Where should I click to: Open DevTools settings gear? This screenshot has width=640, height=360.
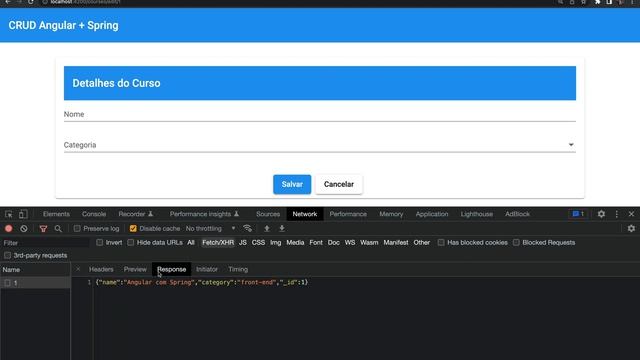(x=601, y=214)
